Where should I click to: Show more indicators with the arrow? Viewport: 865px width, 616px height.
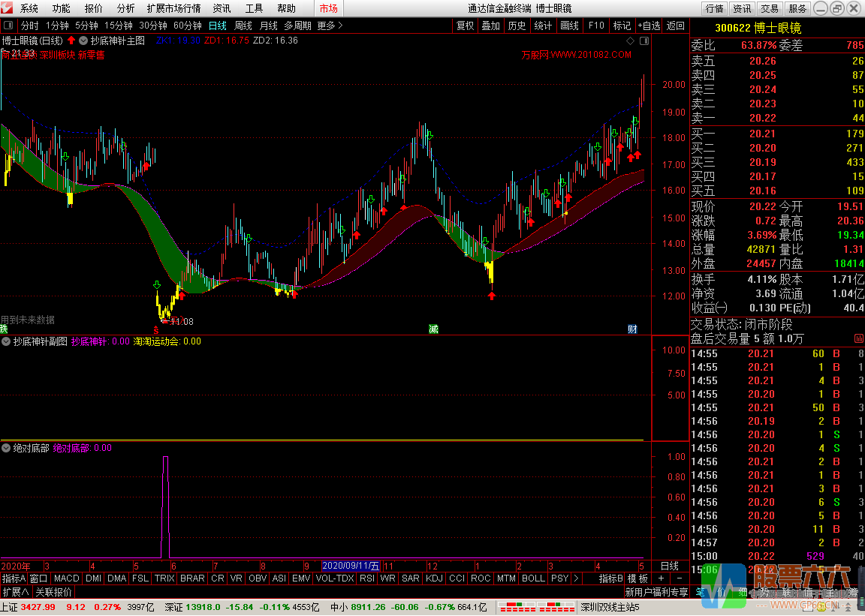click(x=577, y=578)
